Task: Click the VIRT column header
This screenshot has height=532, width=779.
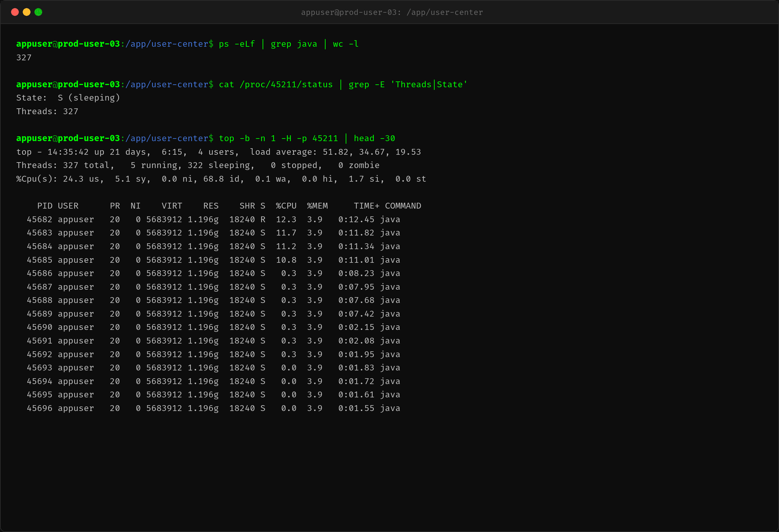Action: coord(172,206)
